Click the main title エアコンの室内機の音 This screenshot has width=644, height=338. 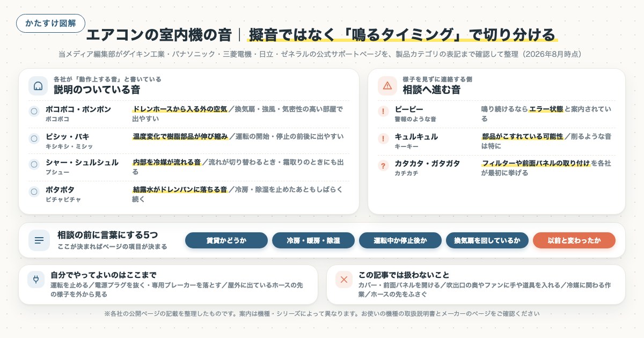tap(159, 35)
